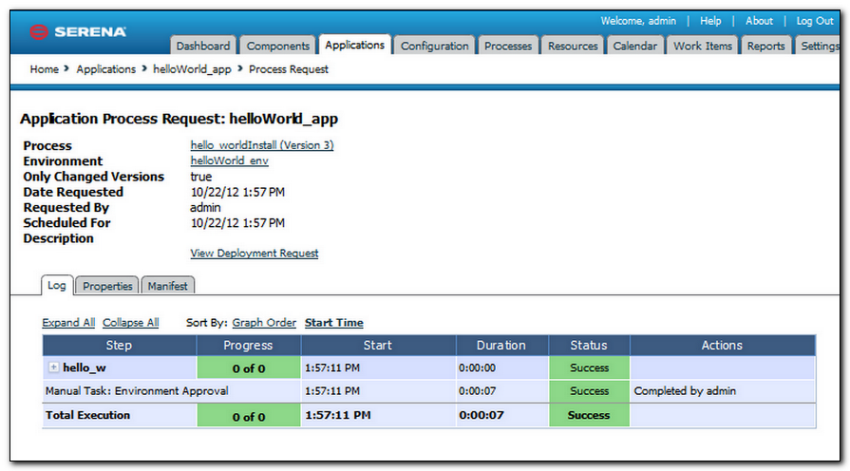
Task: Select the Applications tab
Action: [x=355, y=44]
